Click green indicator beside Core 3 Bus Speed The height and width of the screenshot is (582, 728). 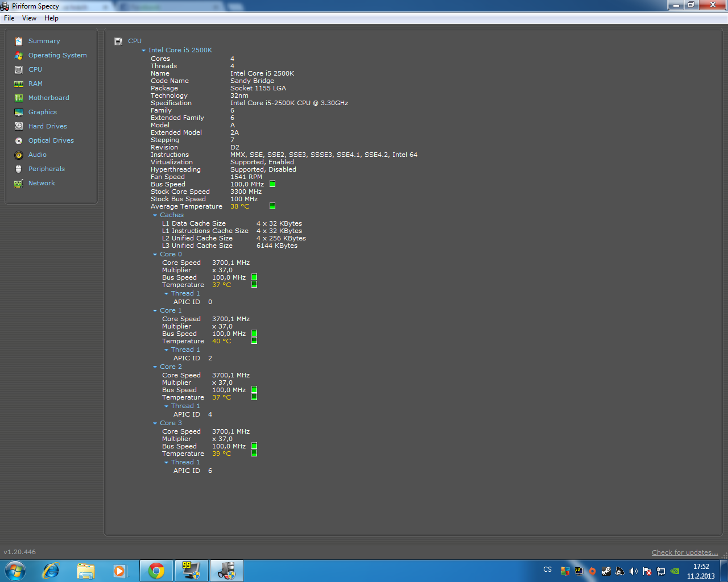tap(254, 446)
